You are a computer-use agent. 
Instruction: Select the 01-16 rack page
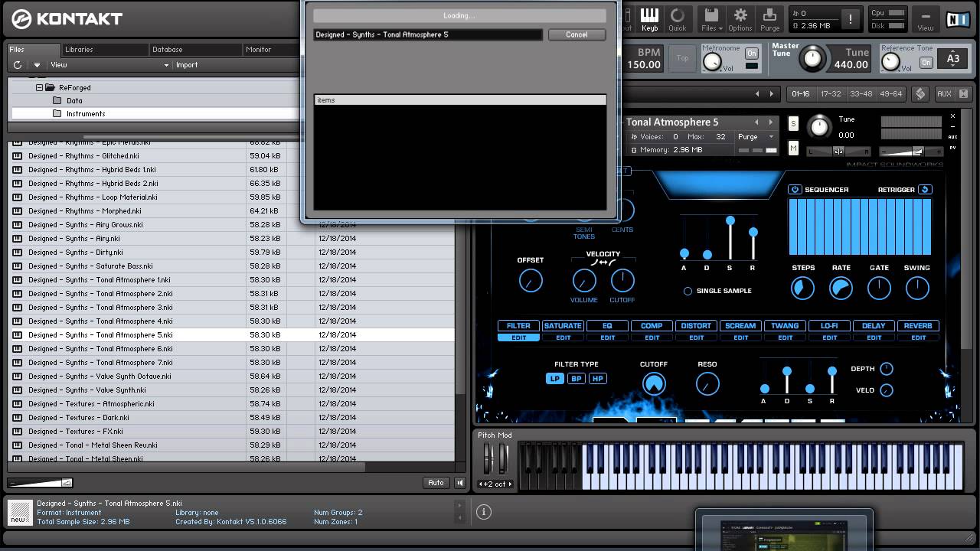coord(801,93)
